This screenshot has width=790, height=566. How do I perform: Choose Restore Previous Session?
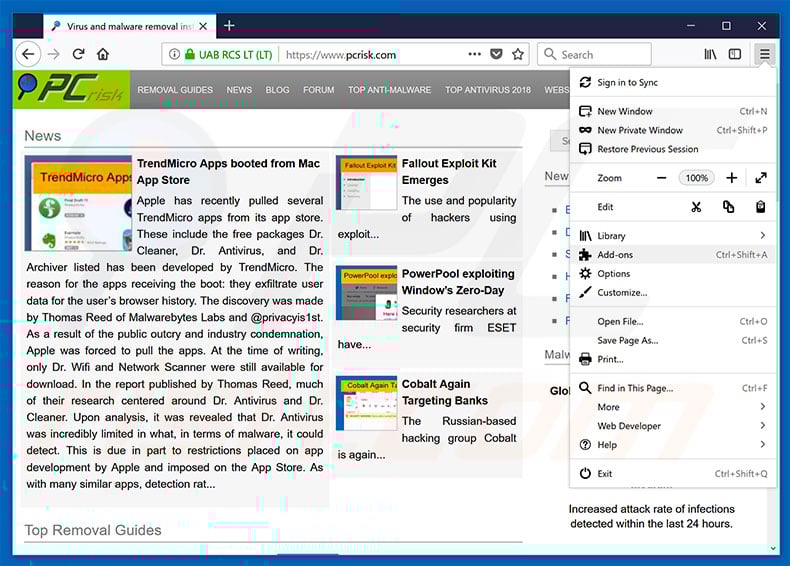673,149
